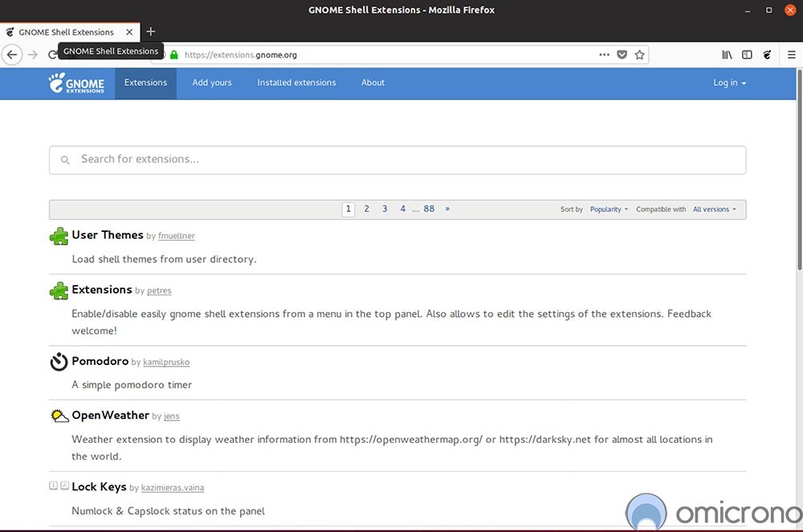The height and width of the screenshot is (532, 803).
Task: Click the Lock Keys icon
Action: pyautogui.click(x=59, y=485)
